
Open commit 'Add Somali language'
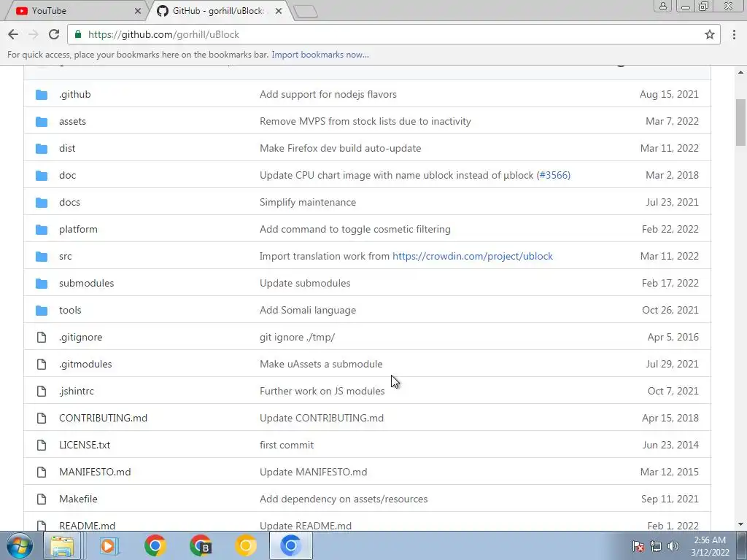[x=308, y=311]
